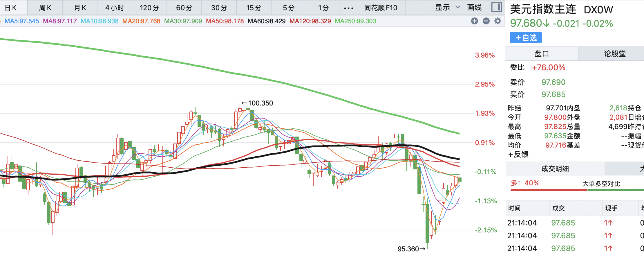
Task: Click the red 多 ratio bar
Action: coord(548,190)
